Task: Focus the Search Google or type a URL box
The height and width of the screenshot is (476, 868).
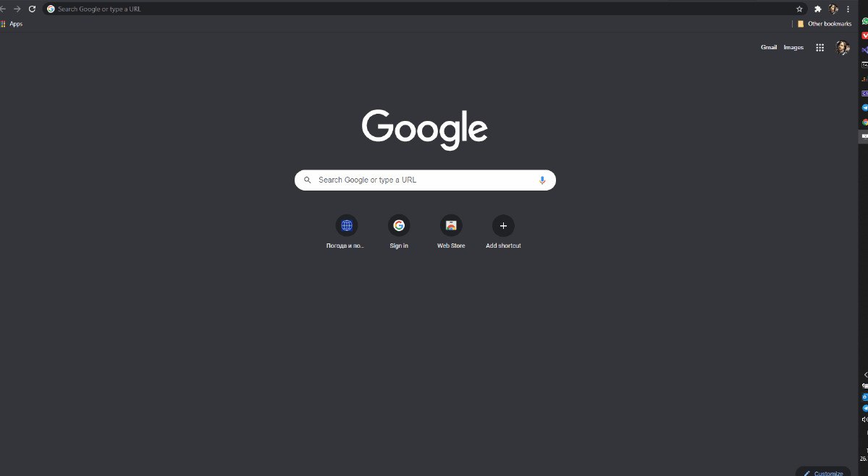Action: (425, 180)
